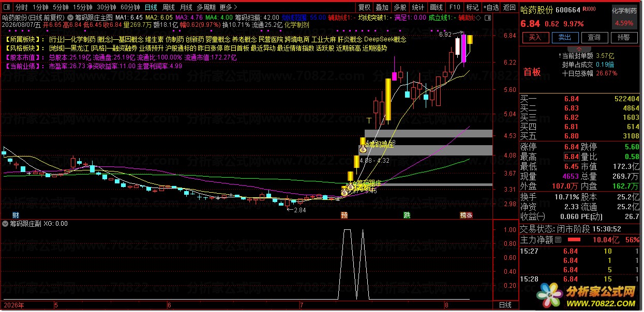Screen dimensions: 644x312
Task: Click the 买五 bid row price 6.80
Action: tap(572, 136)
